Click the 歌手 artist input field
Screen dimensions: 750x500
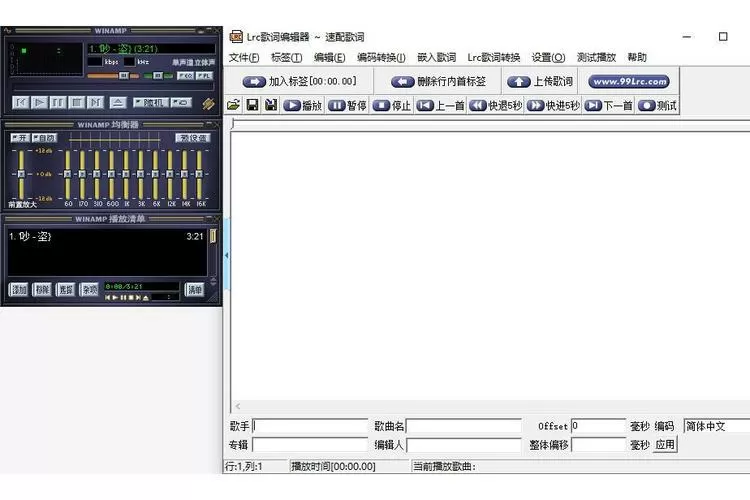[x=310, y=426]
